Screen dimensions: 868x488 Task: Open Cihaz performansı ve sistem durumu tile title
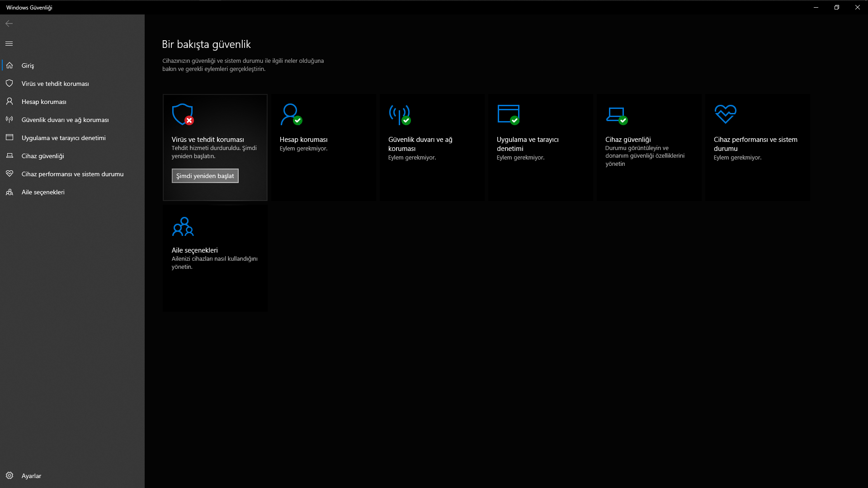[x=755, y=144]
